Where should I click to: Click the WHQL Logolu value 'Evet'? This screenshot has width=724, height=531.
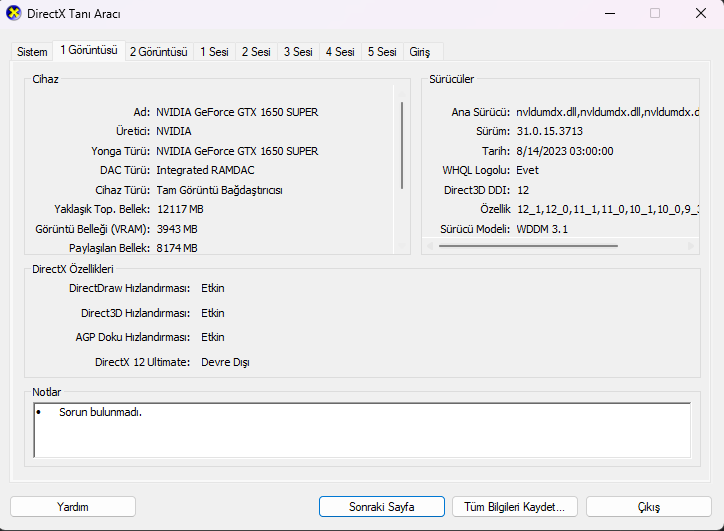527,170
